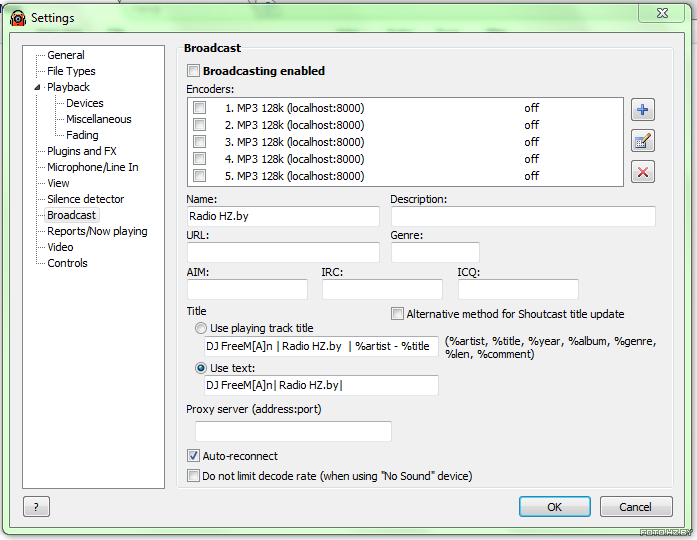Select the Use playing track title option
Image resolution: width=697 pixels, height=540 pixels.
pyautogui.click(x=201, y=328)
